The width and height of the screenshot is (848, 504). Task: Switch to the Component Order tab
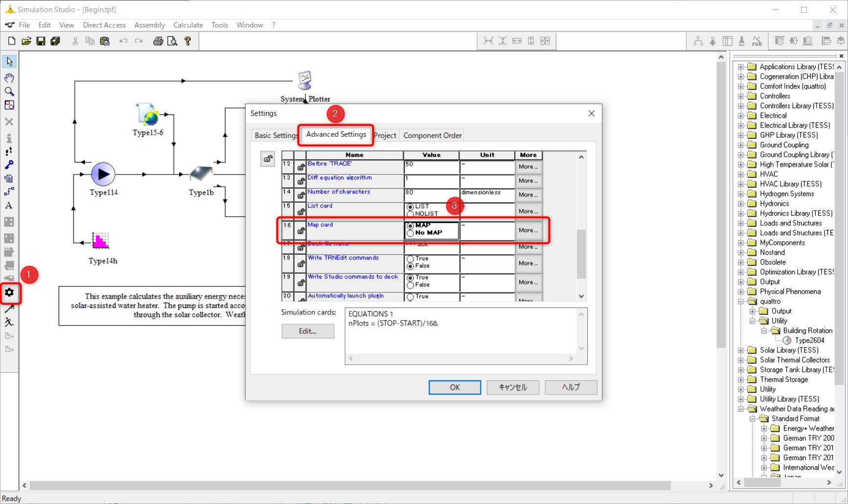coord(432,135)
